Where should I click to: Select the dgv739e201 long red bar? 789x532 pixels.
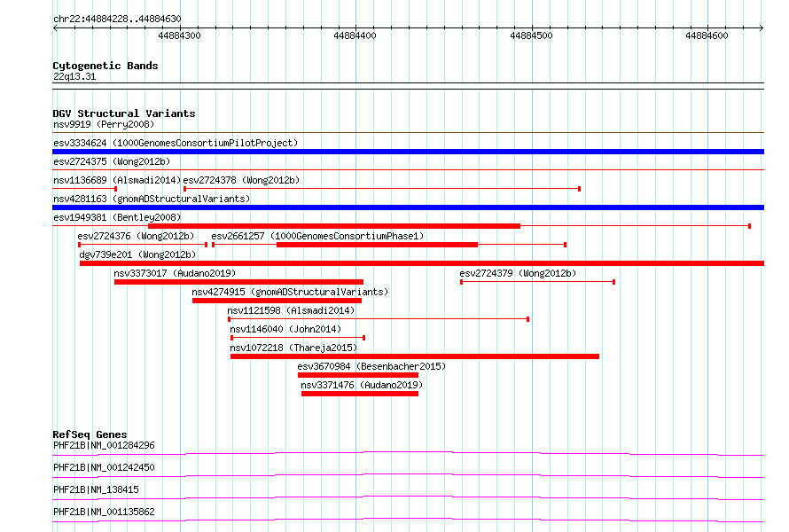pyautogui.click(x=422, y=263)
